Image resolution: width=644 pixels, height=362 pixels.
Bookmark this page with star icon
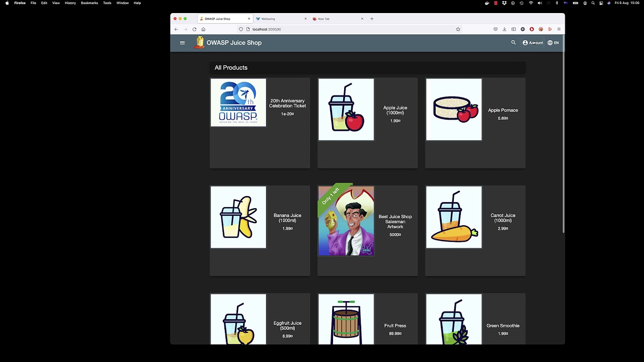[458, 29]
